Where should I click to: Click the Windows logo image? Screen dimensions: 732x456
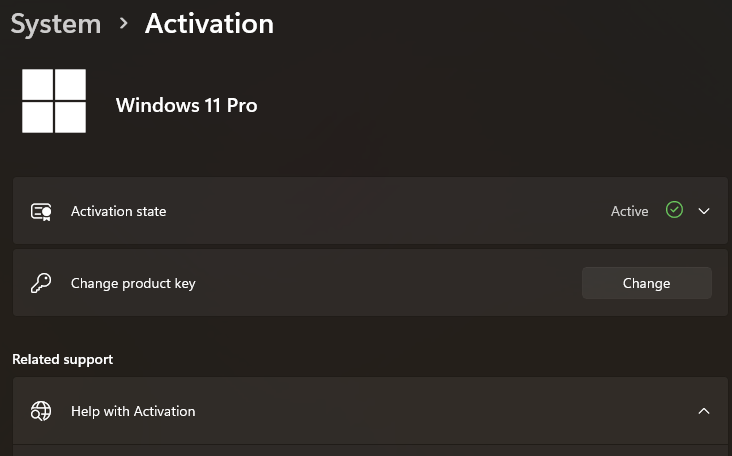click(54, 101)
